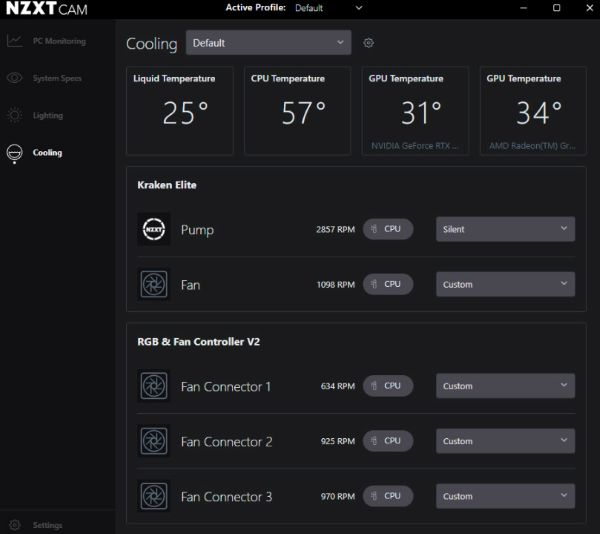
Task: Open the Cooling Default profile dropdown
Action: [269, 42]
